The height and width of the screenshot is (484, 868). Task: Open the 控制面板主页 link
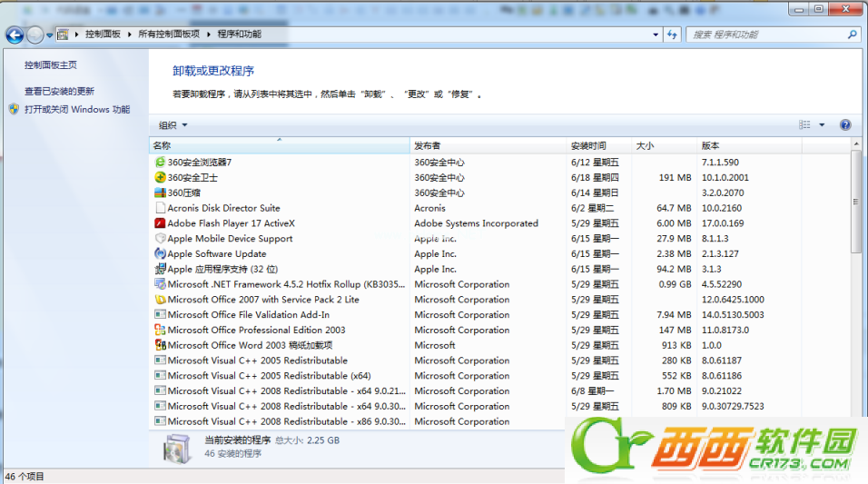point(50,65)
